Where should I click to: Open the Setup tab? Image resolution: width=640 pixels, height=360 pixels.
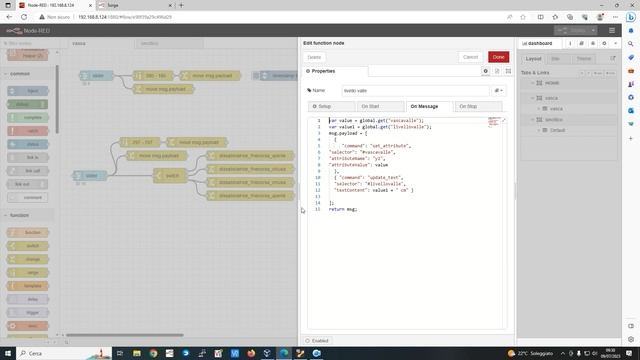[x=331, y=106]
